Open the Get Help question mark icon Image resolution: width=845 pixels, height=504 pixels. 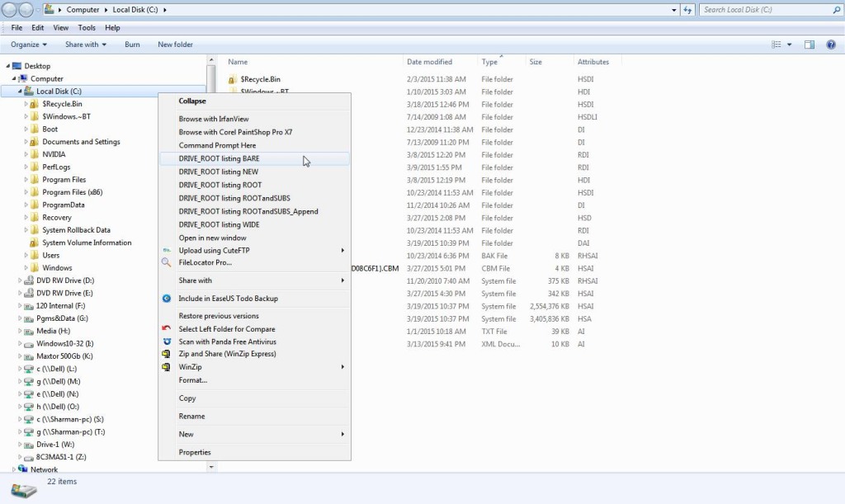(831, 45)
